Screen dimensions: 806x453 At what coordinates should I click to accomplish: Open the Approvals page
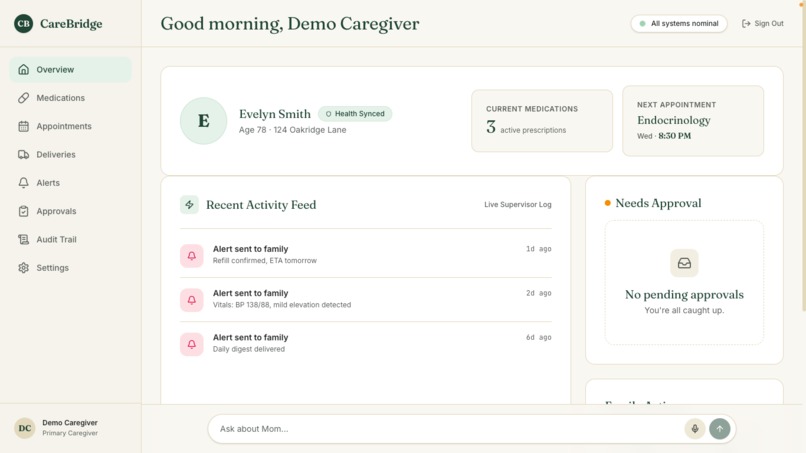tap(70, 211)
